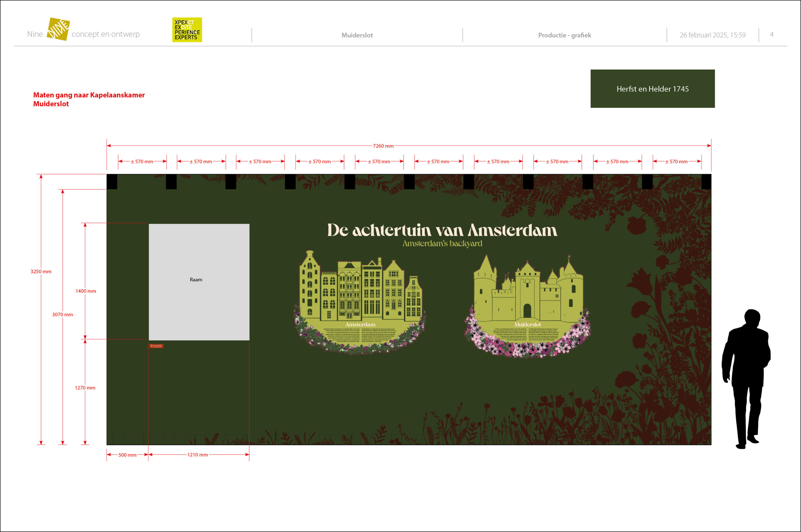Click the subtitle 'Amsterdam's backyard'
The height and width of the screenshot is (532, 801).
point(442,243)
